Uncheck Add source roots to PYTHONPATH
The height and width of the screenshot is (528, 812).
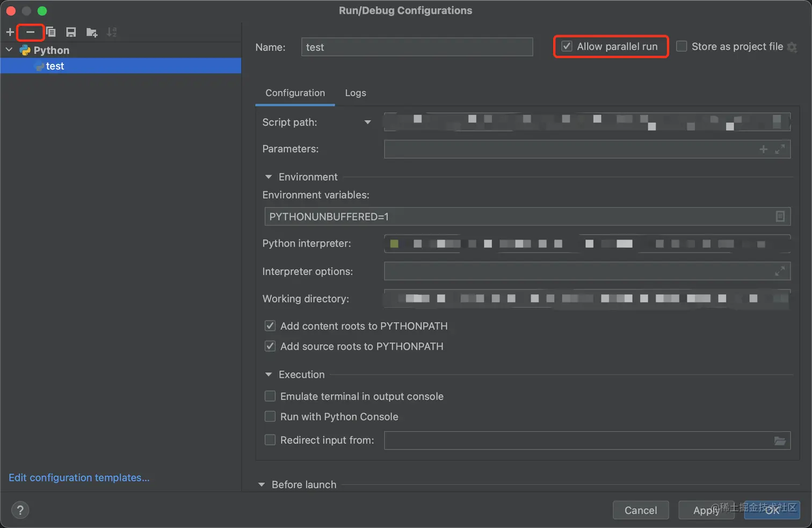tap(270, 346)
